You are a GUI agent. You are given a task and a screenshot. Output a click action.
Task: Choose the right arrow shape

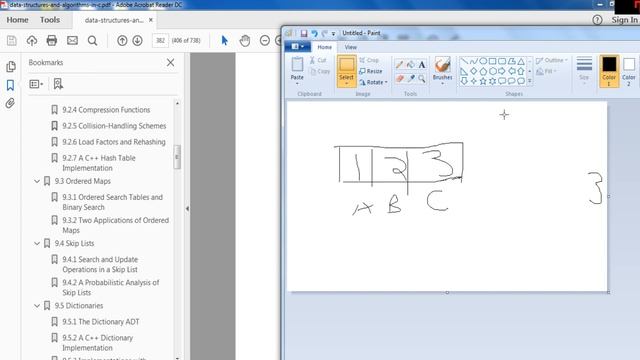point(502,71)
